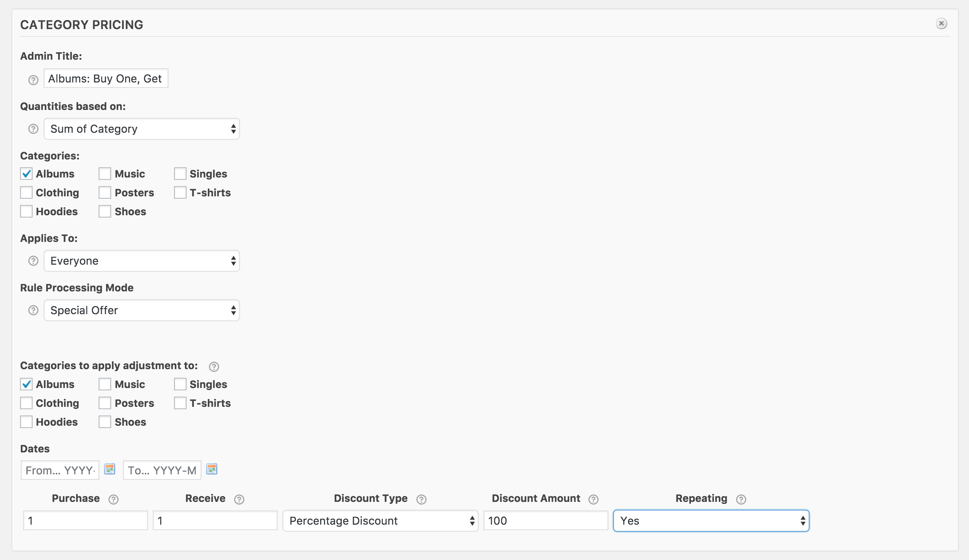Click the To date input field

[162, 470]
